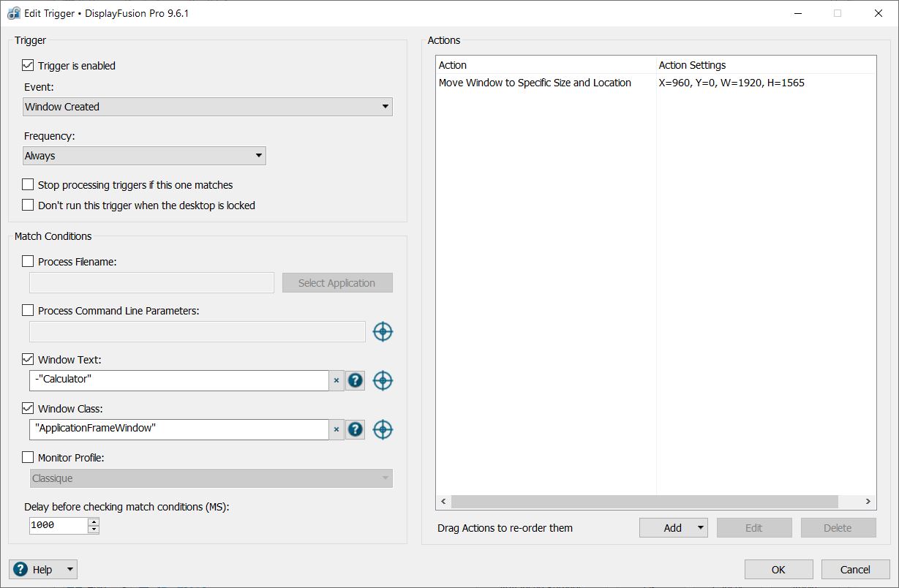
Task: Click the target picker icon beside Window Class
Action: click(x=383, y=429)
